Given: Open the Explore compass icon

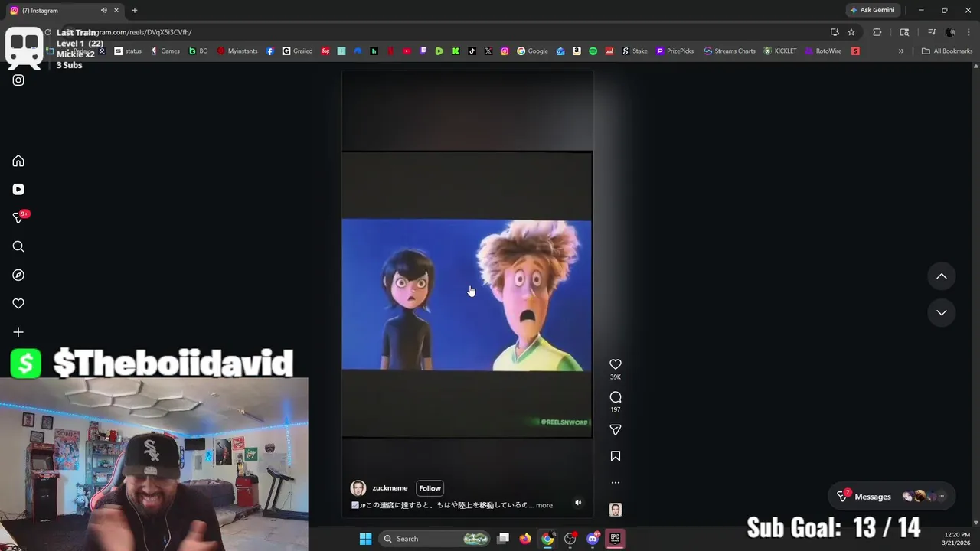Looking at the screenshot, I should [18, 275].
